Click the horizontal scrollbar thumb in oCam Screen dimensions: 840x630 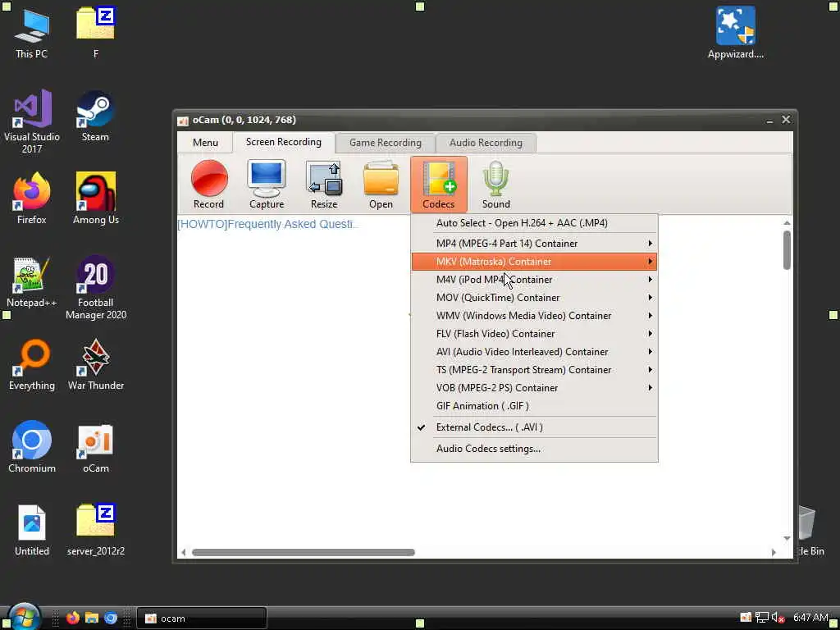tap(304, 552)
